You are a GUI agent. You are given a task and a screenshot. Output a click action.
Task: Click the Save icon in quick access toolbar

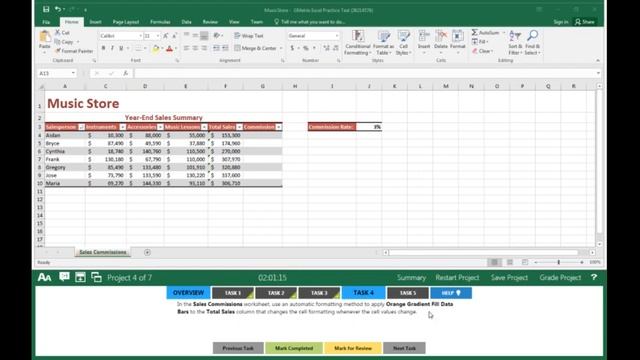pos(46,9)
